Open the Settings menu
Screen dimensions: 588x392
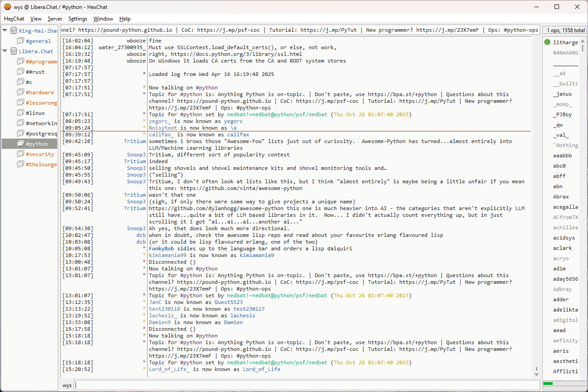[x=78, y=19]
